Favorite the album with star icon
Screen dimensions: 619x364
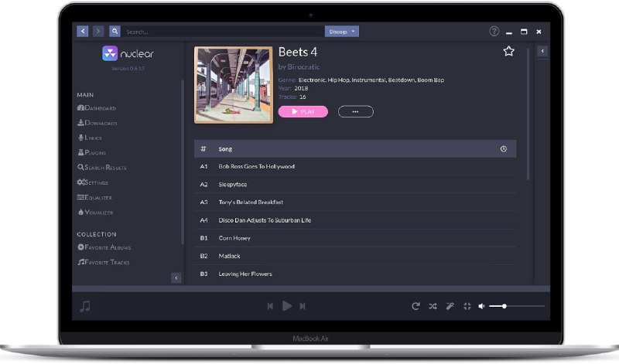point(508,51)
